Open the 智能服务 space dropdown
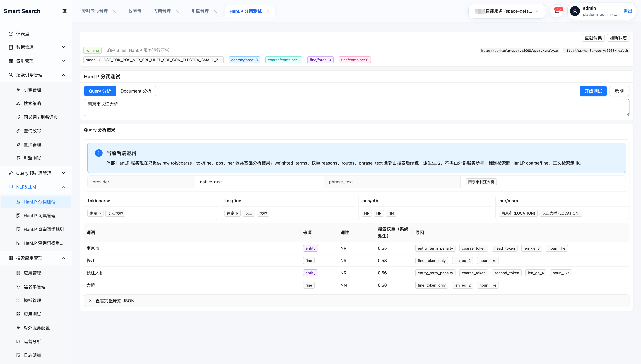The image size is (641, 364). pos(507,11)
